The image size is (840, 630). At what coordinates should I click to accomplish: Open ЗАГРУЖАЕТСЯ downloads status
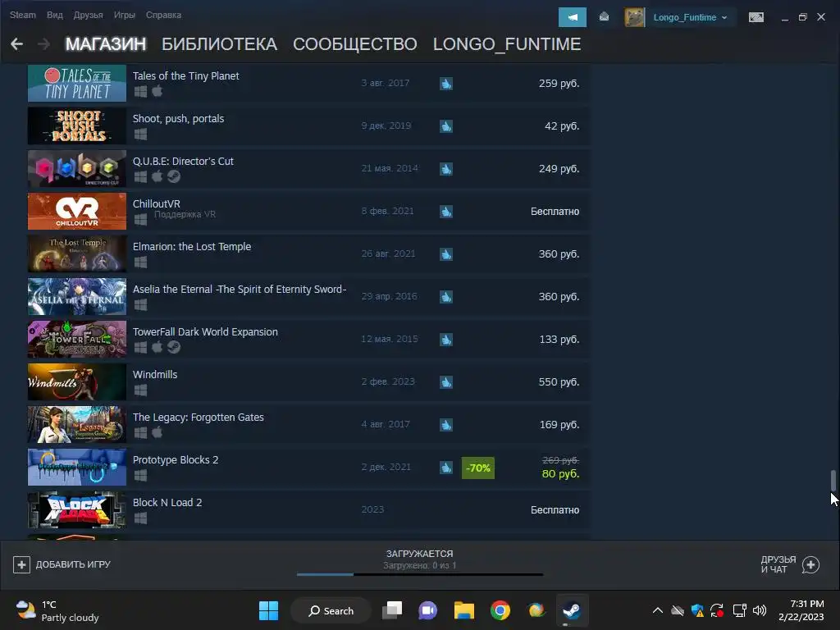click(419, 554)
